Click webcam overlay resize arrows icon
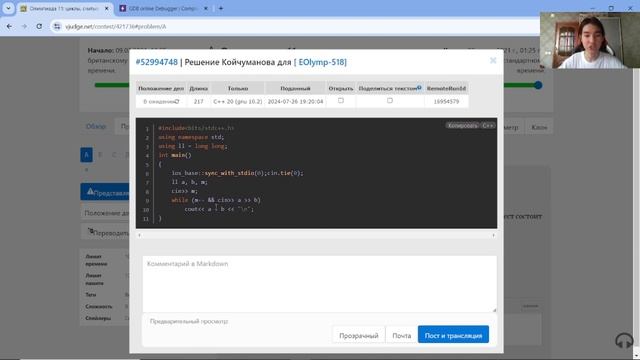This screenshot has height=360, width=640. tap(547, 53)
